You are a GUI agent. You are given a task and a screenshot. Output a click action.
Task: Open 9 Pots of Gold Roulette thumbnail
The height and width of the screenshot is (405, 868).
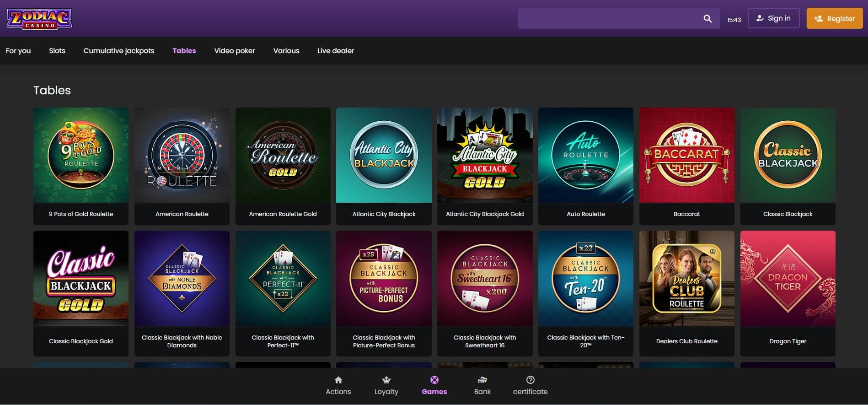pyautogui.click(x=81, y=155)
